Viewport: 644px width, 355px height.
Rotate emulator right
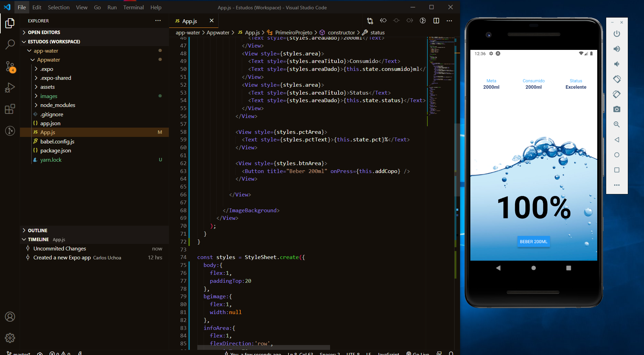[617, 94]
